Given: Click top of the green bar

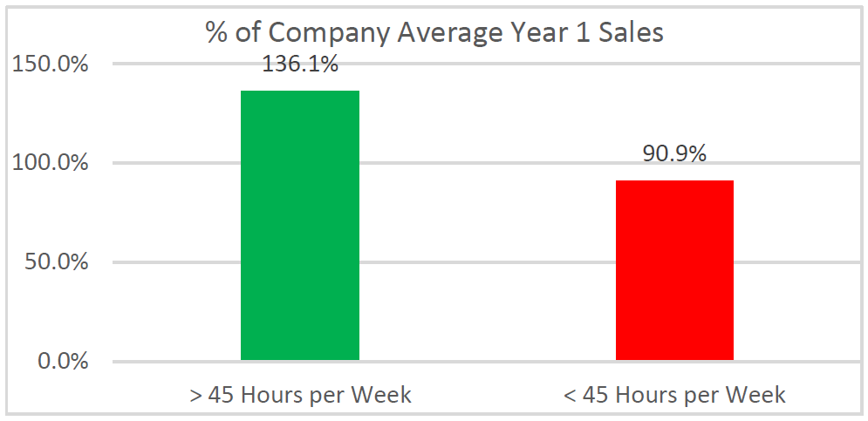Looking at the screenshot, I should tap(300, 92).
